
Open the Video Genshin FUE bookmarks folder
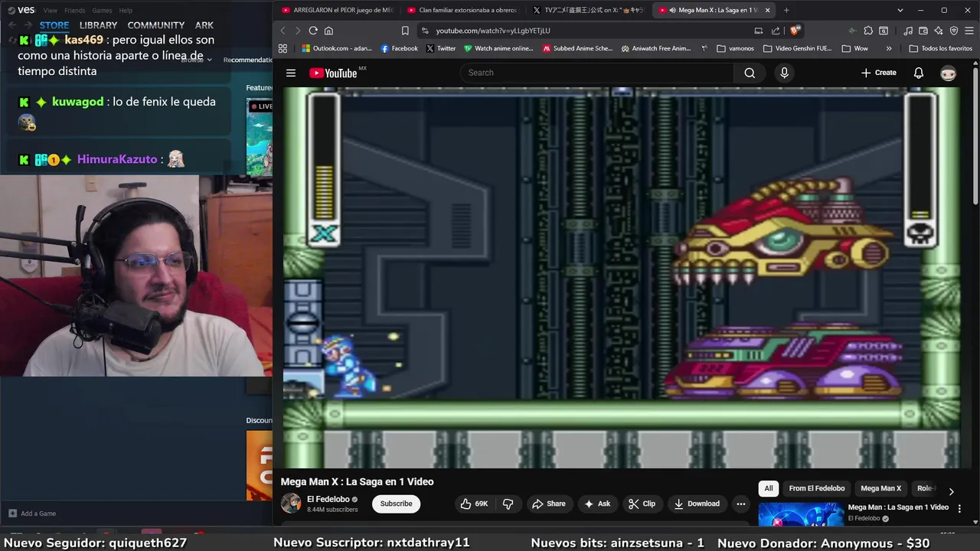coord(796,48)
